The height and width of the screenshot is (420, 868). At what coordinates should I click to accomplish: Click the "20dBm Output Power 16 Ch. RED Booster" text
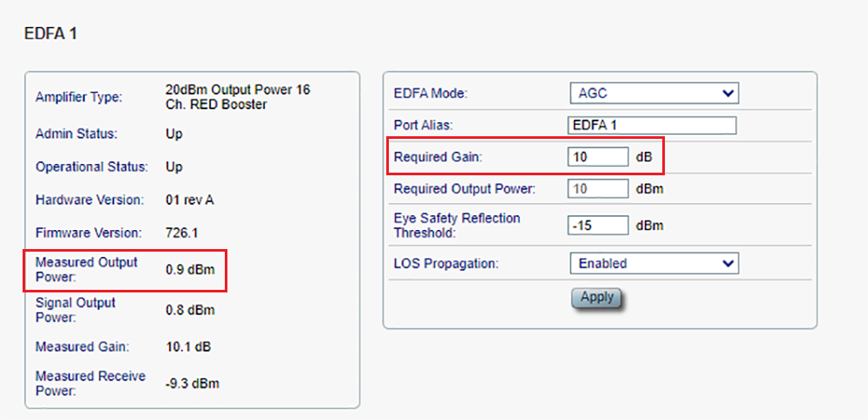(237, 97)
